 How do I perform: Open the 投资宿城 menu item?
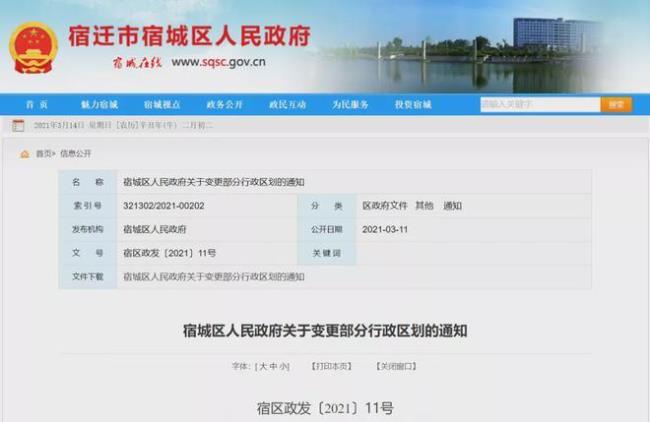413,104
